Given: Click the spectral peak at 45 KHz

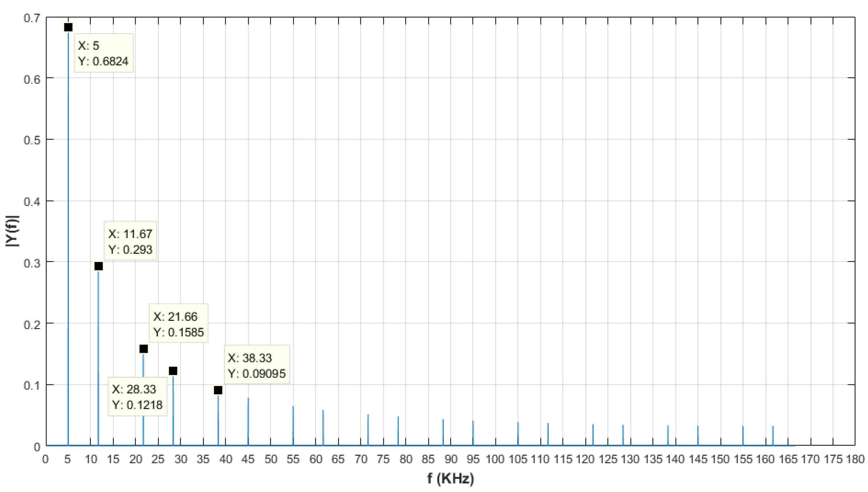Looking at the screenshot, I should (248, 422).
